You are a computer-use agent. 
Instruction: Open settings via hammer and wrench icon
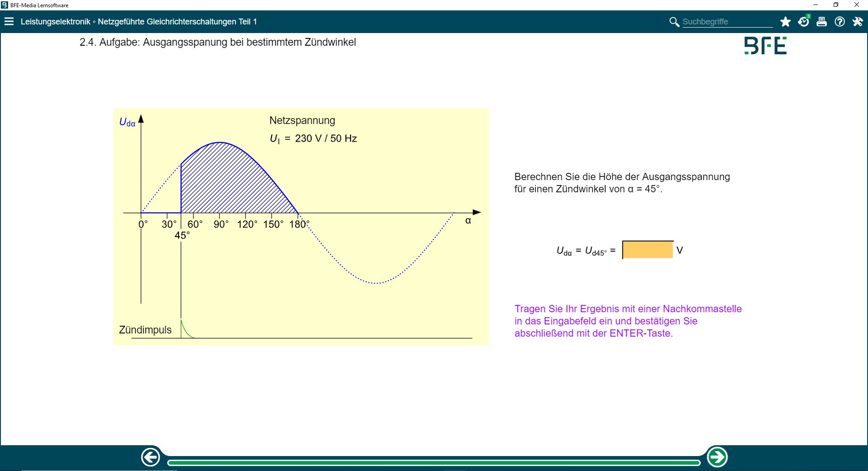(x=858, y=22)
